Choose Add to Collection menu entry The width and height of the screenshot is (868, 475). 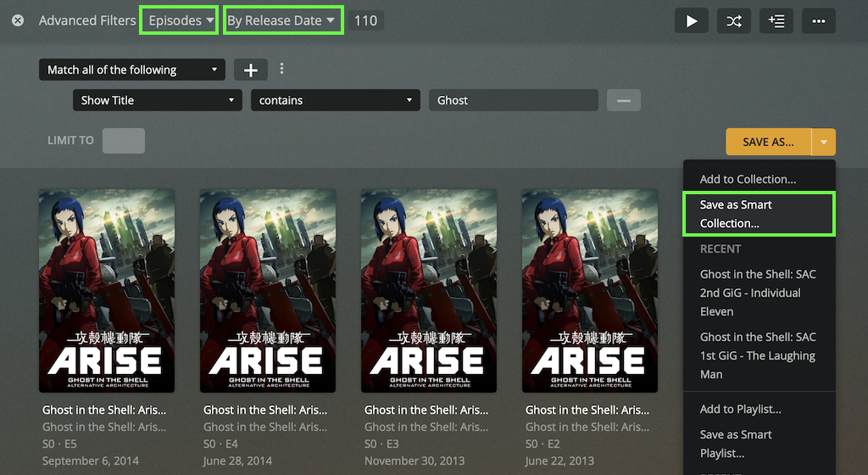759,179
